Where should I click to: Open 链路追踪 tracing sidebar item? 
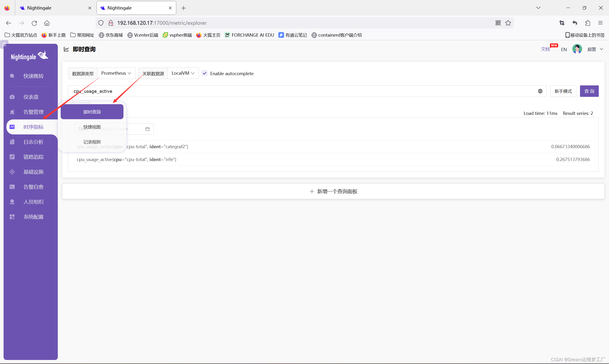pos(33,157)
